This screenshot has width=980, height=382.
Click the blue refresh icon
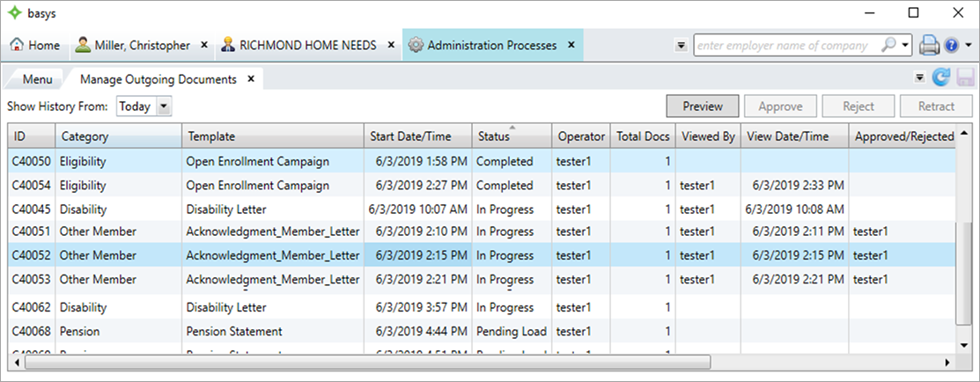[x=940, y=78]
